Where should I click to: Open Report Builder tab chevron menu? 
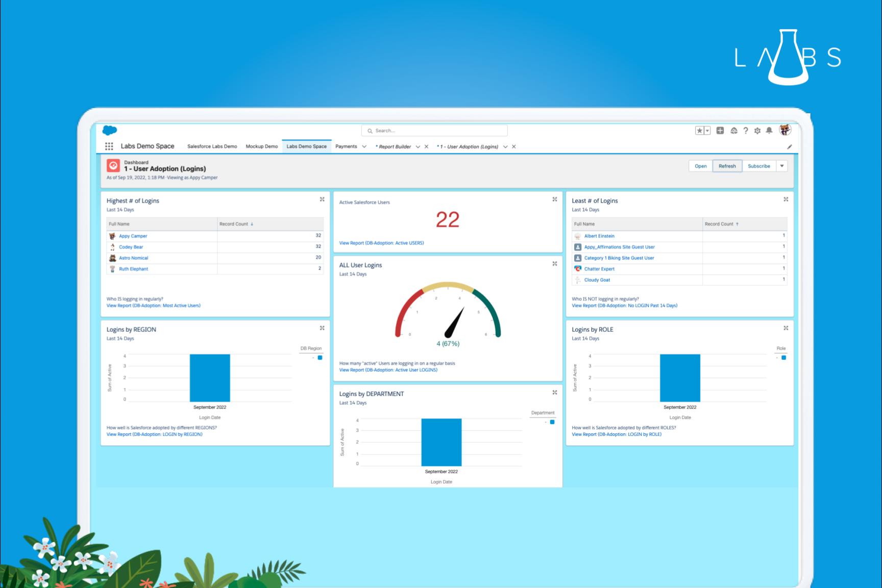tap(418, 147)
